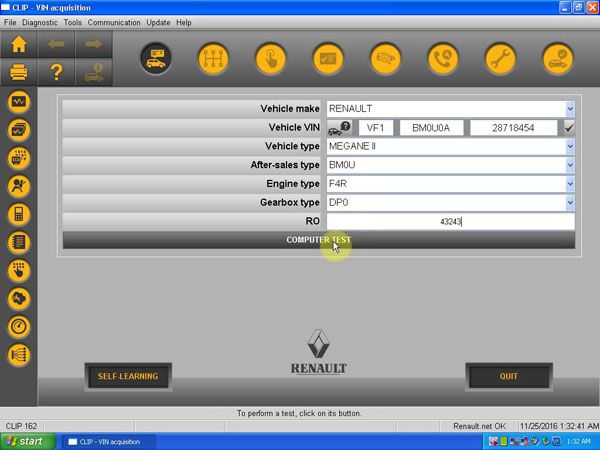Click the car with info badge icon
Viewport: 600px width, 450px height.
[x=93, y=72]
